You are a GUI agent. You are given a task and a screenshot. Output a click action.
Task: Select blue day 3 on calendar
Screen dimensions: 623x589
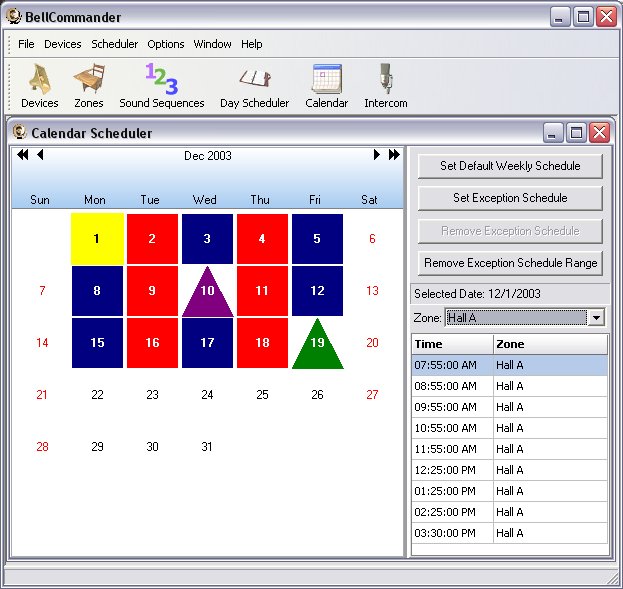[x=207, y=238]
